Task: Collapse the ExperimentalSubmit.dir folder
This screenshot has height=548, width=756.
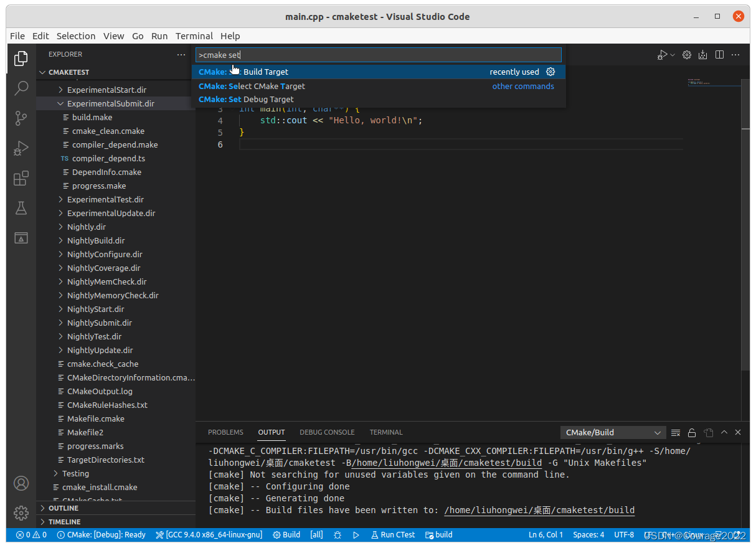Action: (x=116, y=103)
